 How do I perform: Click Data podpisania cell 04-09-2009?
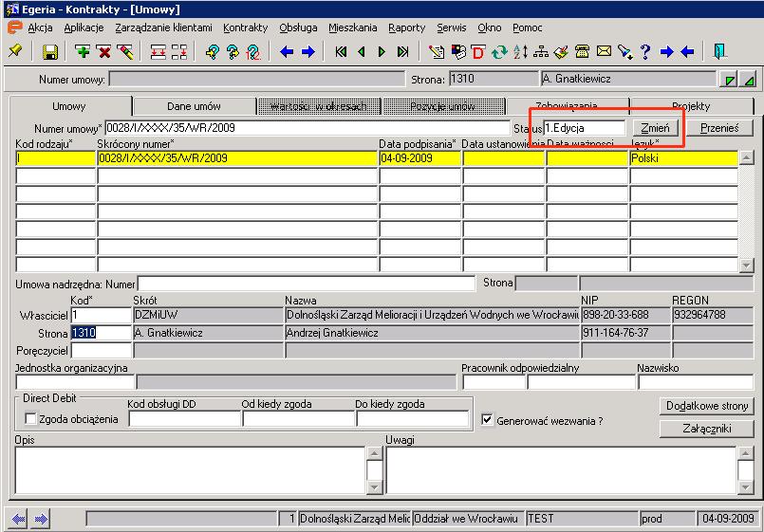(420, 158)
